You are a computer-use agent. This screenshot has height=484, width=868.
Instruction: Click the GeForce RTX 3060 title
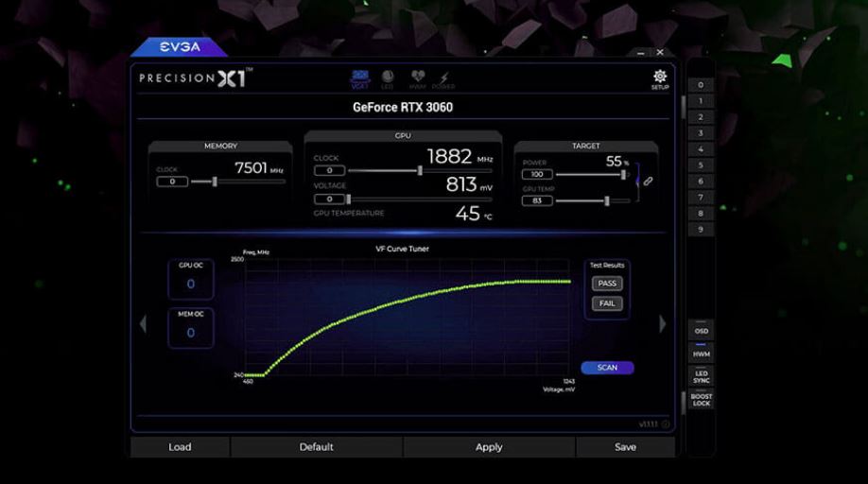(403, 108)
